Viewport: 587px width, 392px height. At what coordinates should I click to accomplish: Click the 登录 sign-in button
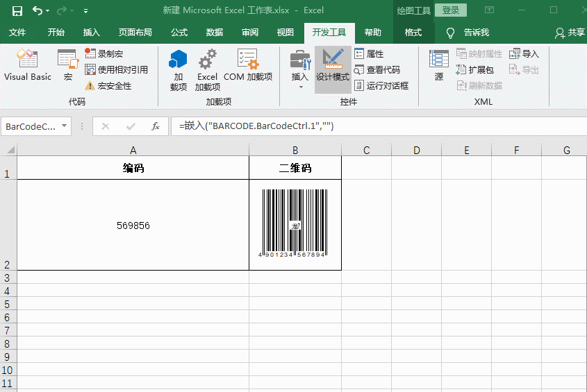click(451, 10)
